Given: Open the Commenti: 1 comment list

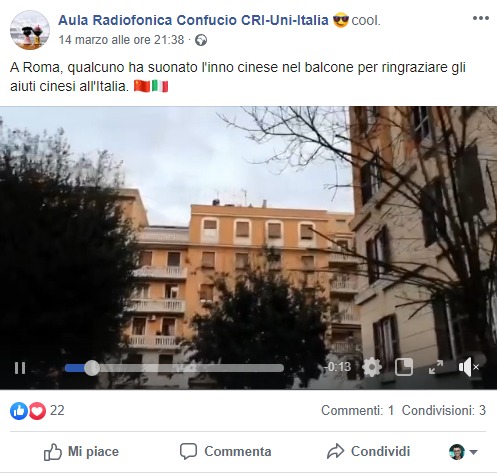Looking at the screenshot, I should (358, 411).
